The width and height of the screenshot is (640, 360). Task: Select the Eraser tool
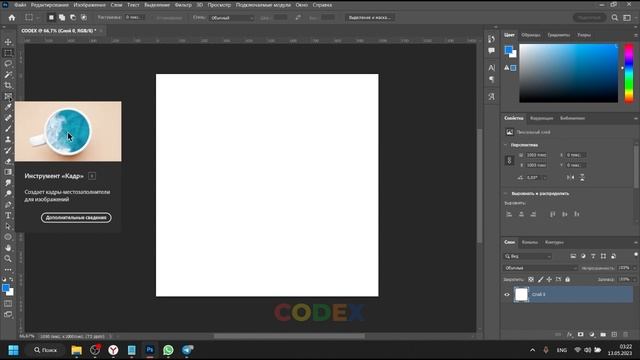coord(8,161)
